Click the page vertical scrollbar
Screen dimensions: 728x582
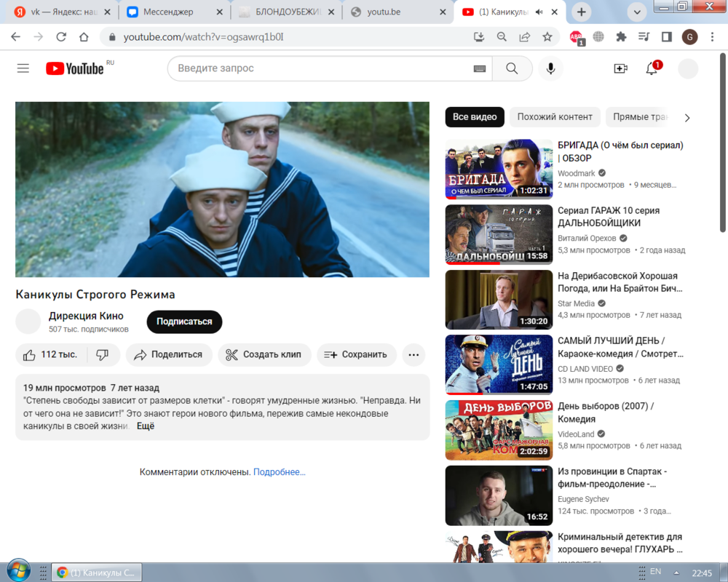pyautogui.click(x=722, y=143)
